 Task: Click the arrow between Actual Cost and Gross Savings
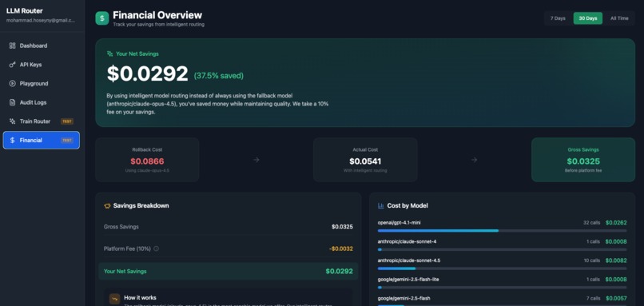(x=474, y=160)
